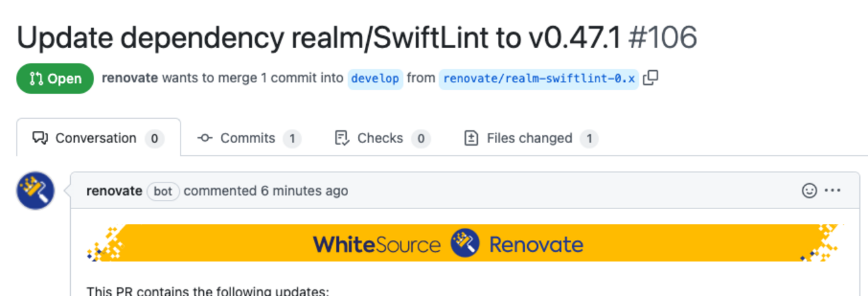Click the Files changed diff icon
This screenshot has width=868, height=296.
pos(471,138)
